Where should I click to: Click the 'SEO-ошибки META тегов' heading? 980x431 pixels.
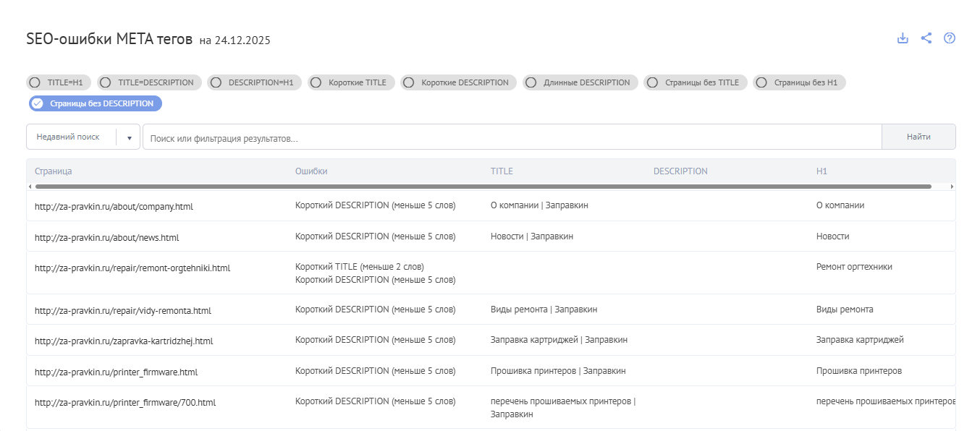pyautogui.click(x=109, y=39)
